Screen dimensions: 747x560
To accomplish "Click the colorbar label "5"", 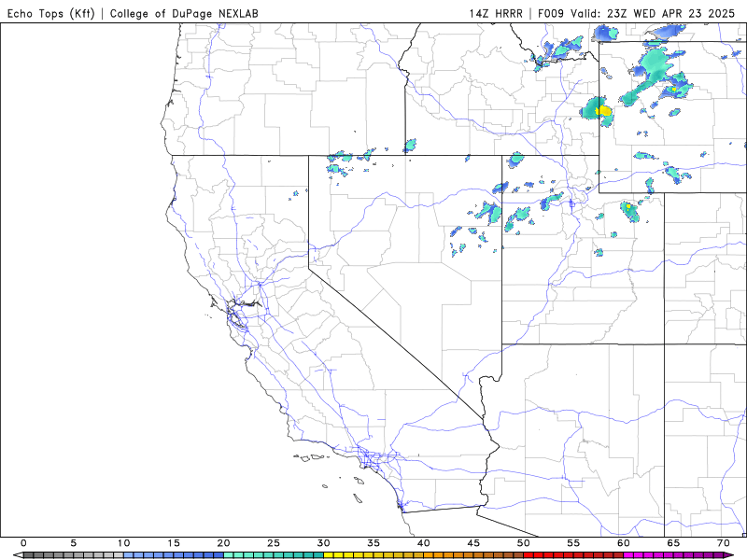I will coord(74,543).
